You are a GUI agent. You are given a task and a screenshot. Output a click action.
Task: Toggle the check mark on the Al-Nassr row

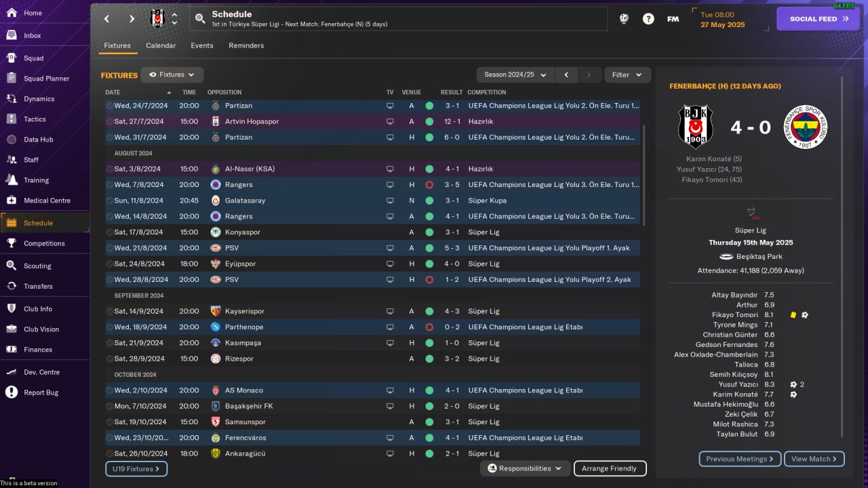click(x=109, y=169)
